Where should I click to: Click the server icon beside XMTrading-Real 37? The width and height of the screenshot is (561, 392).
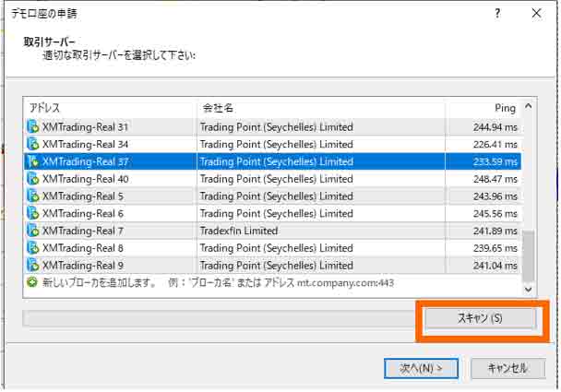point(33,161)
